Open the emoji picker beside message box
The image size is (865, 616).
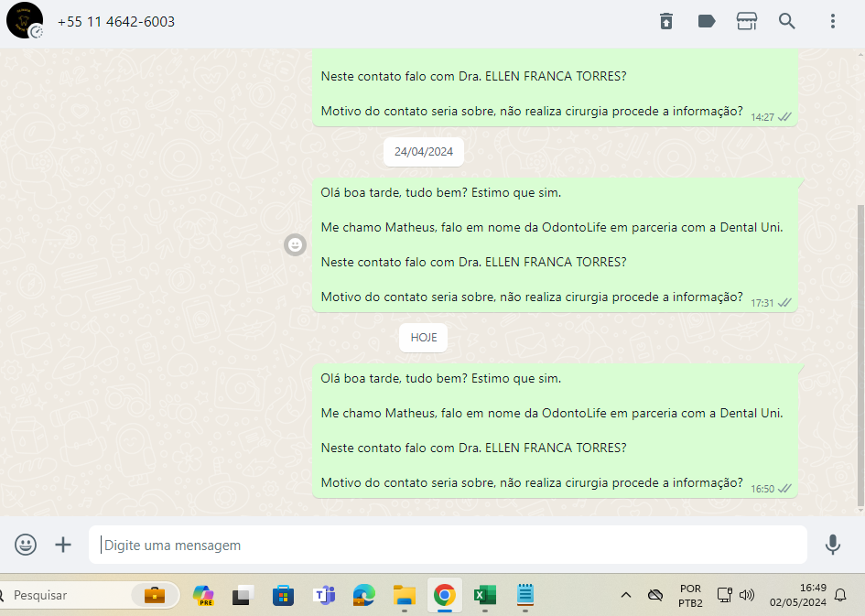pos(26,545)
